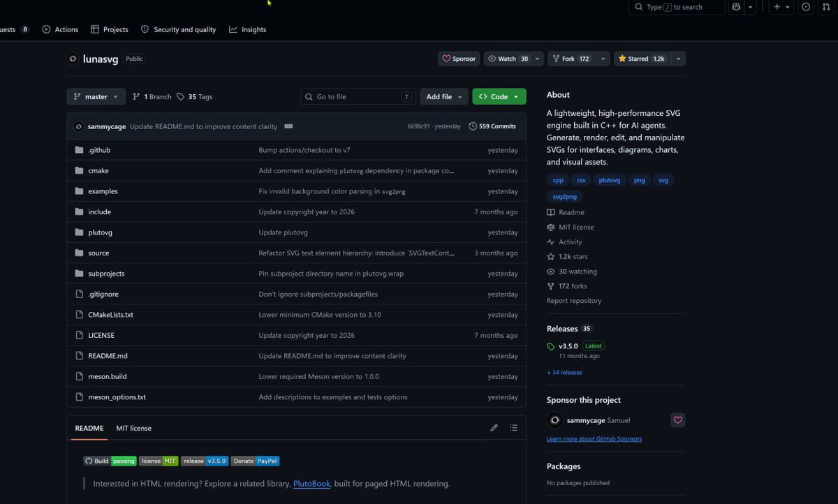This screenshot has height=504, width=838.
Task: Open the pull requests icon in top bar
Action: click(826, 7)
